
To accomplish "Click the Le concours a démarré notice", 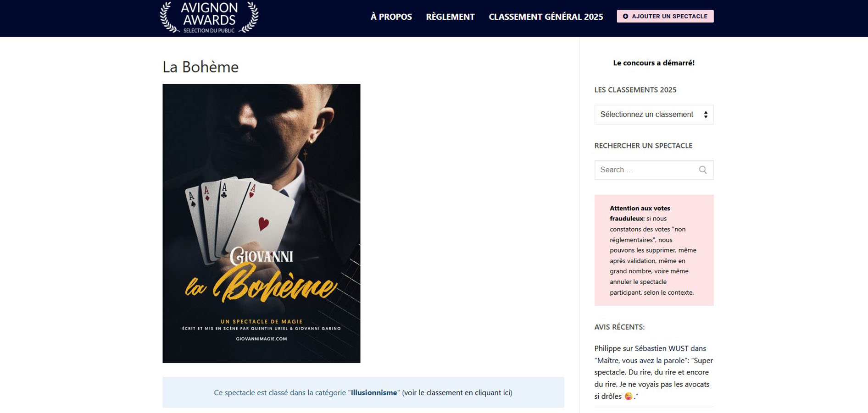I will [653, 63].
